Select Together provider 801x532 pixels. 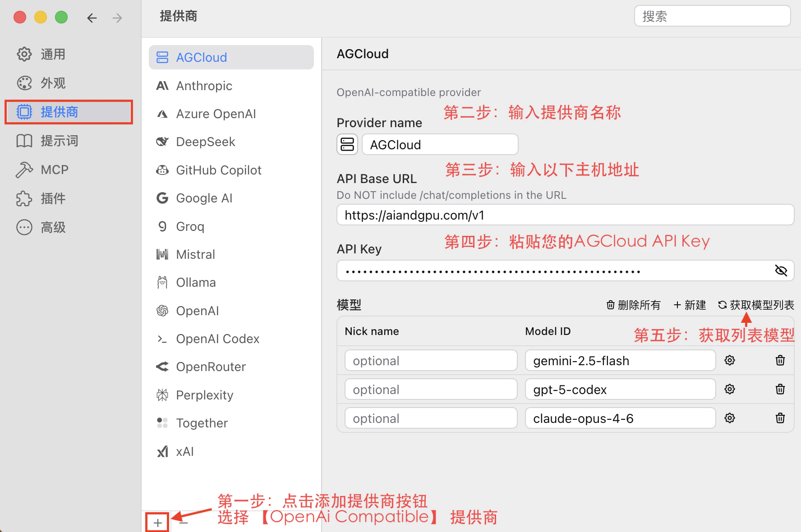coord(231,423)
